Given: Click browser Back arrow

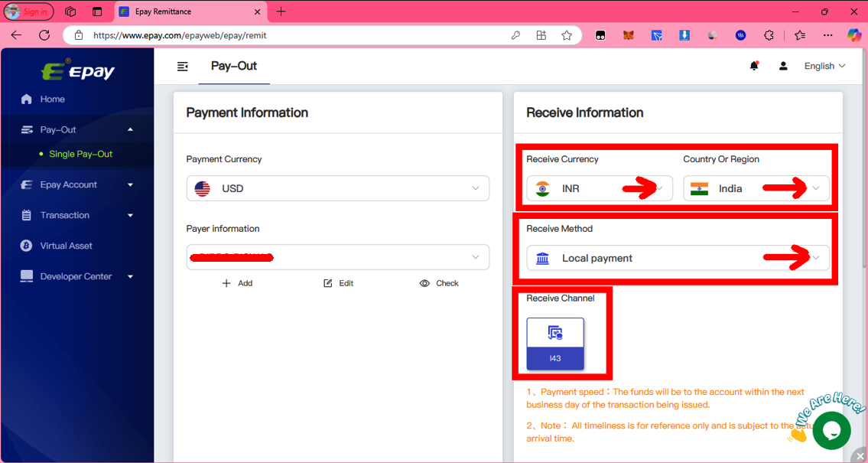Looking at the screenshot, I should tap(16, 35).
